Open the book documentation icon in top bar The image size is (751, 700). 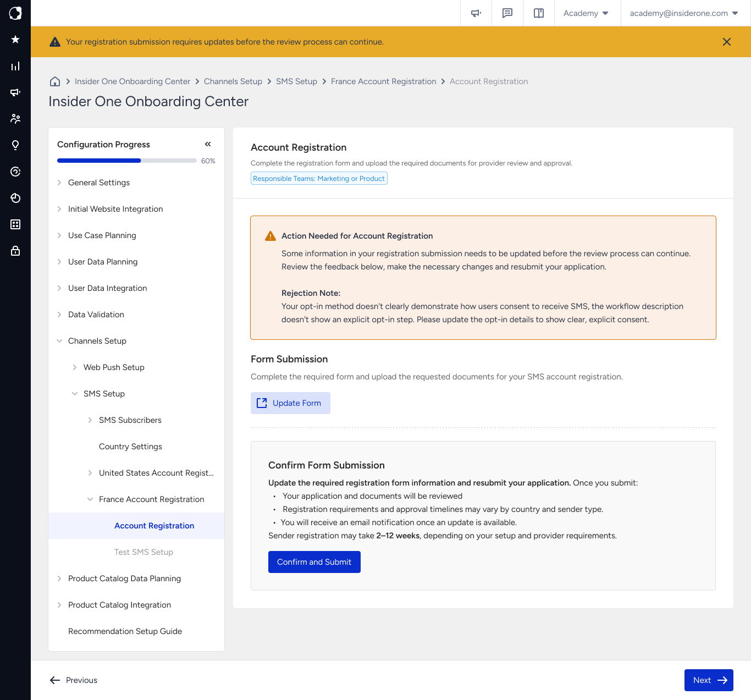click(539, 13)
